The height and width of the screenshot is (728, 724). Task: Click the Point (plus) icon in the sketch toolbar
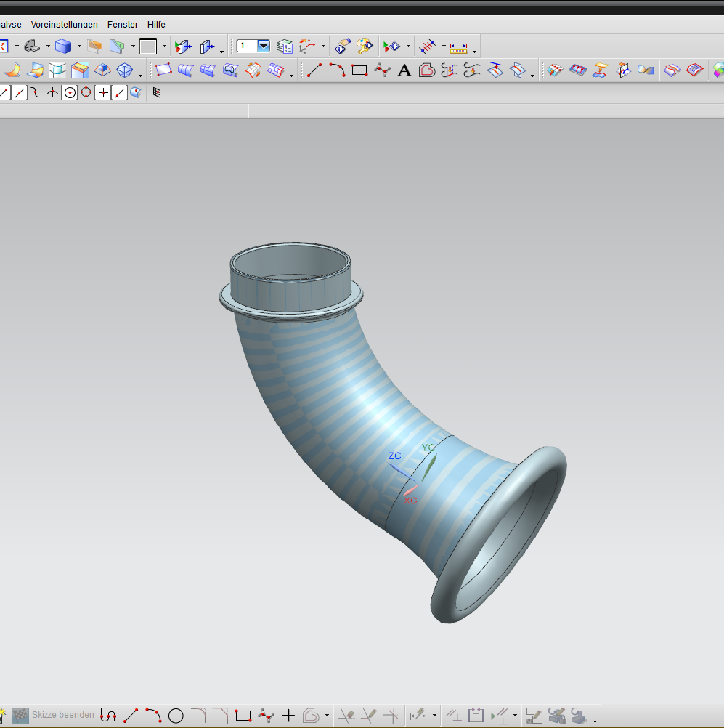tap(288, 716)
